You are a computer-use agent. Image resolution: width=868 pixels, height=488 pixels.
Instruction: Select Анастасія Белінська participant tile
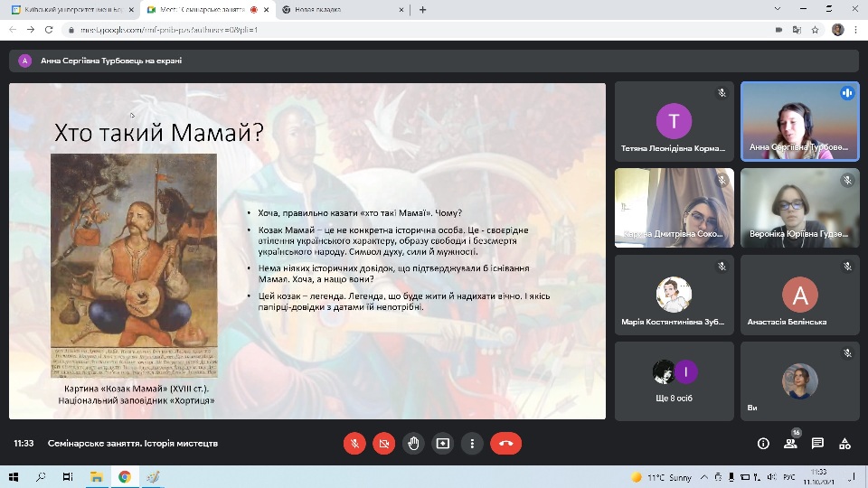[800, 295]
